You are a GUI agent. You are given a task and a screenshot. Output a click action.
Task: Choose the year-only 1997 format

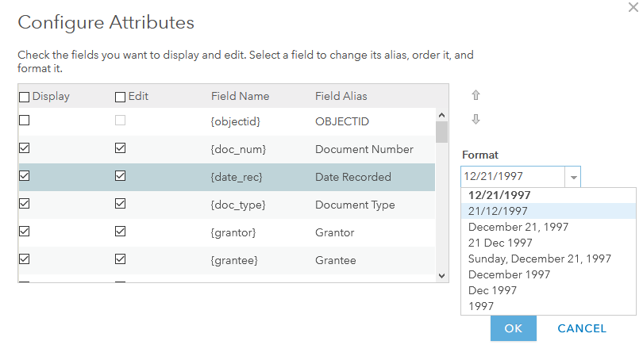[481, 306]
